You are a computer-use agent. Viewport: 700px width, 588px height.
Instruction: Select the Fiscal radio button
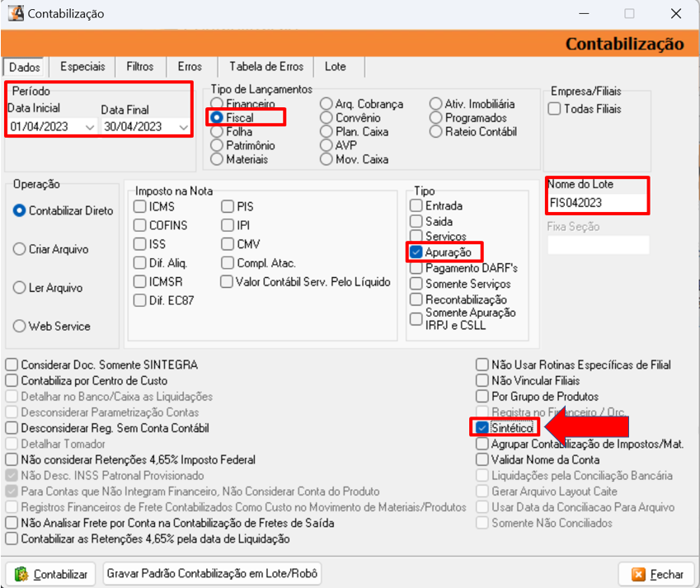[x=218, y=118]
